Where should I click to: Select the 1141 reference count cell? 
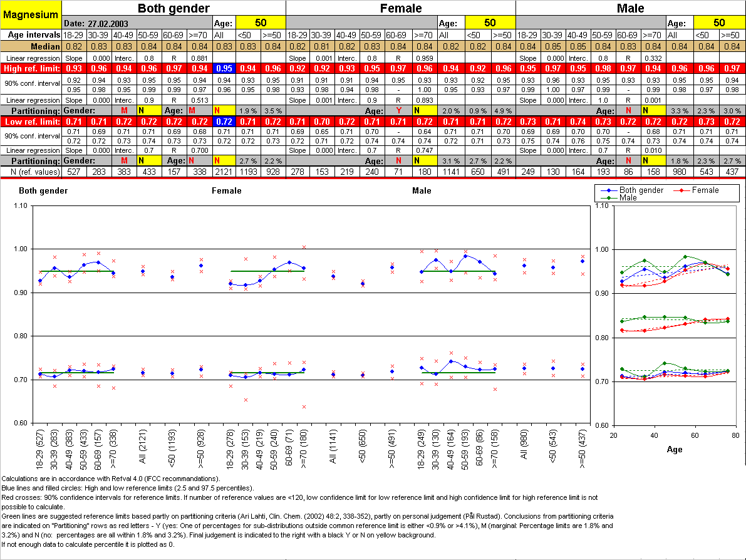(451, 172)
